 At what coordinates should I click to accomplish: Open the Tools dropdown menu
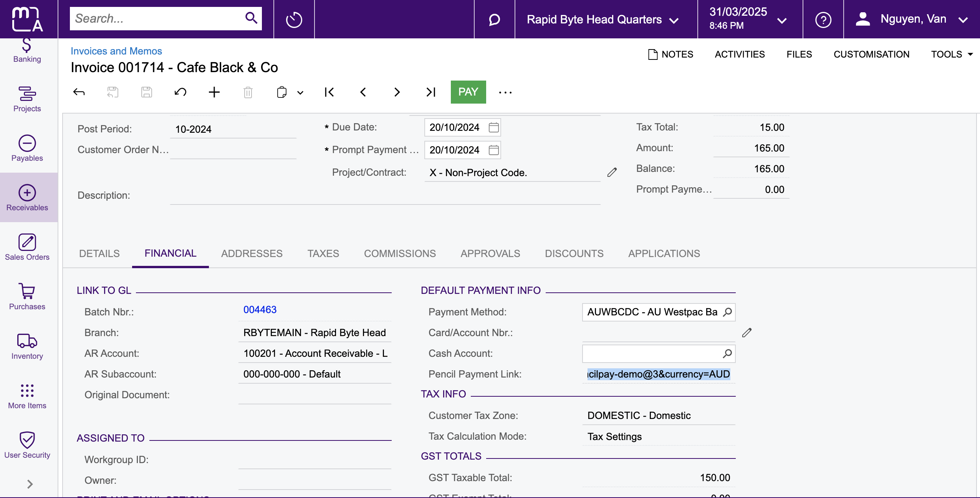pyautogui.click(x=952, y=54)
